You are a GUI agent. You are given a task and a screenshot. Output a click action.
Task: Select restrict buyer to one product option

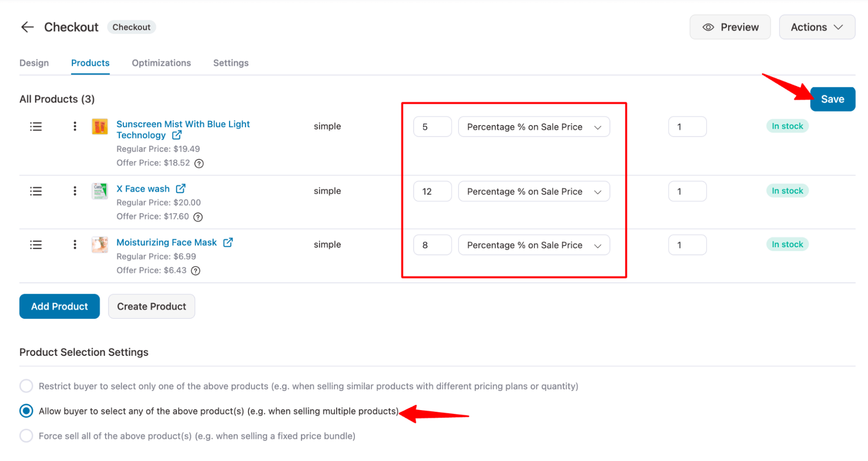pyautogui.click(x=26, y=386)
